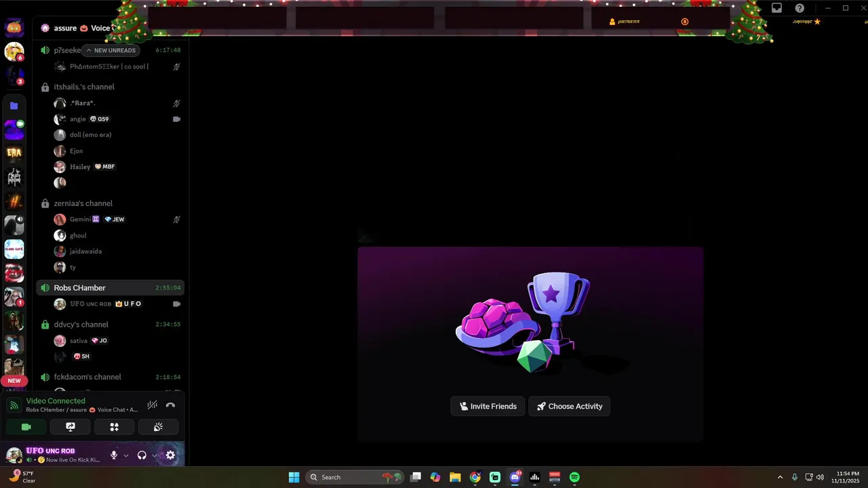
Task: Open Windows Start menu
Action: tap(294, 477)
